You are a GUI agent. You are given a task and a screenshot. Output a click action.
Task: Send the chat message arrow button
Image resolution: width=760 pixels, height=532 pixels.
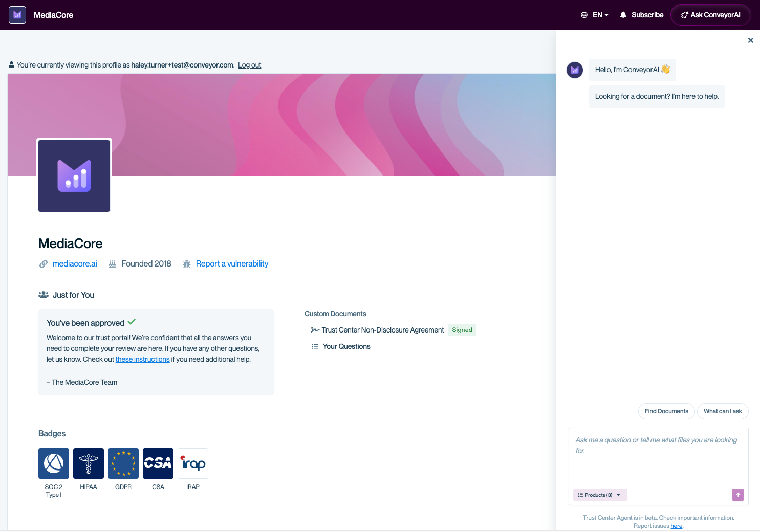[737, 495]
